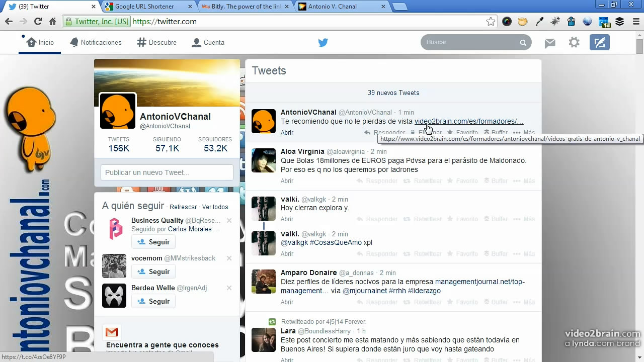
Task: Bookmark page with the star icon
Action: pyautogui.click(x=491, y=22)
